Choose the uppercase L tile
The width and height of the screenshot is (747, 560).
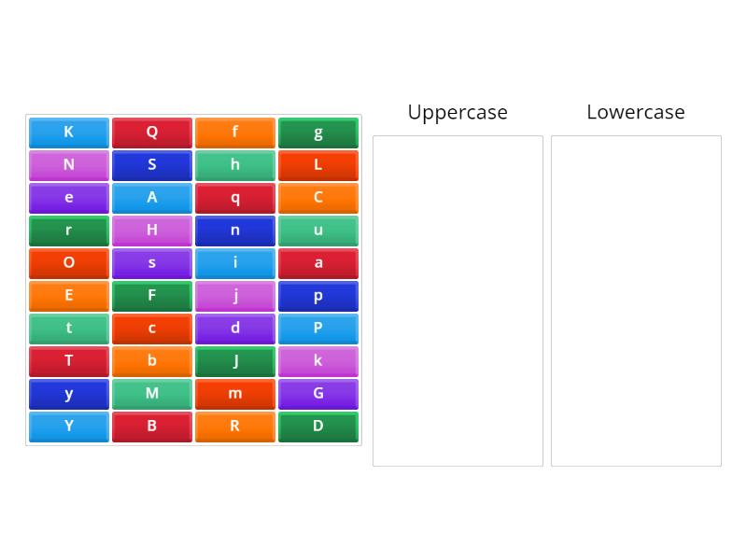(x=317, y=165)
